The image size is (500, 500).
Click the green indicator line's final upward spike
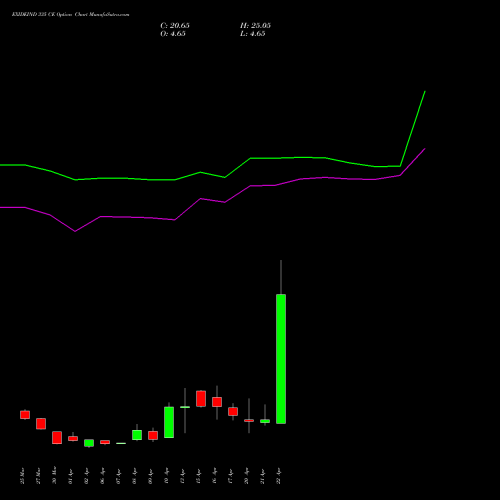(413, 128)
